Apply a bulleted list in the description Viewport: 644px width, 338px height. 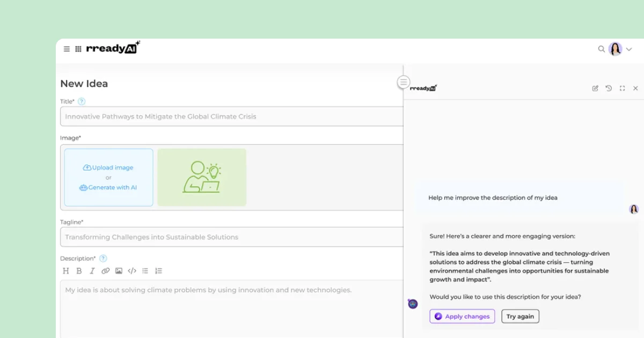(x=145, y=270)
